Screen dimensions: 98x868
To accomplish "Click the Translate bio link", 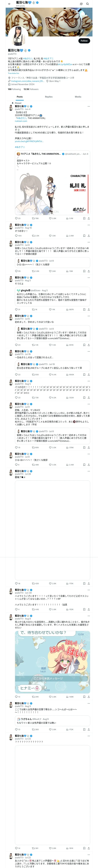I will [x=14, y=73].
